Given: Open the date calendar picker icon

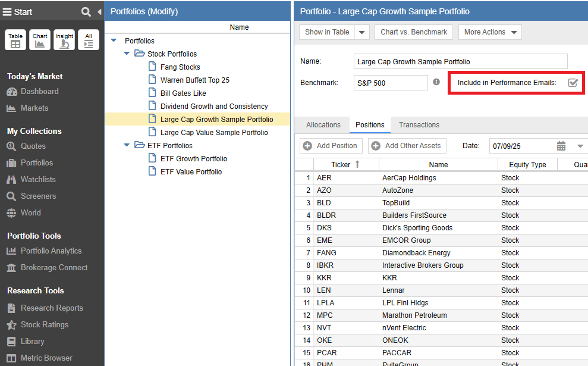Looking at the screenshot, I should [561, 146].
